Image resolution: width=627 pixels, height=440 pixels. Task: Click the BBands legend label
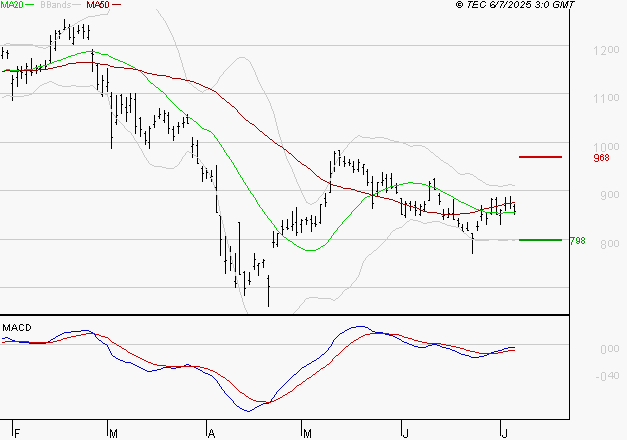[x=56, y=5]
